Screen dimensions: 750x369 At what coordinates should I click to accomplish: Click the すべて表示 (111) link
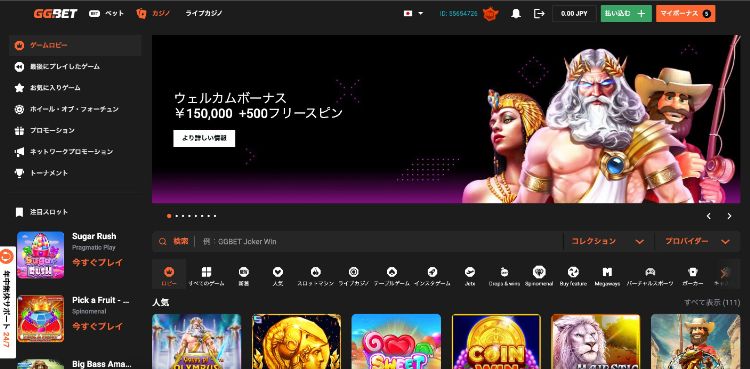[712, 302]
